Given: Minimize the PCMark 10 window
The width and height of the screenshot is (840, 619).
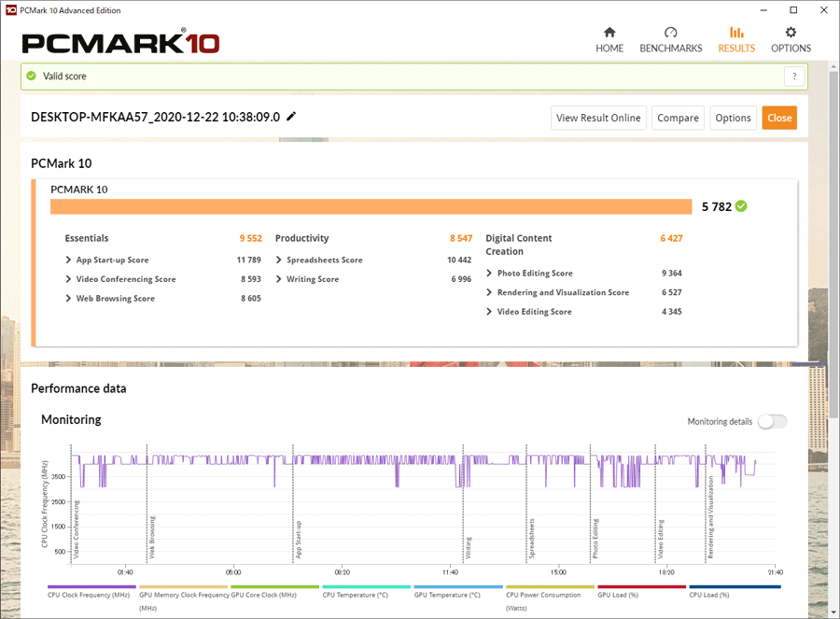Looking at the screenshot, I should (x=763, y=10).
